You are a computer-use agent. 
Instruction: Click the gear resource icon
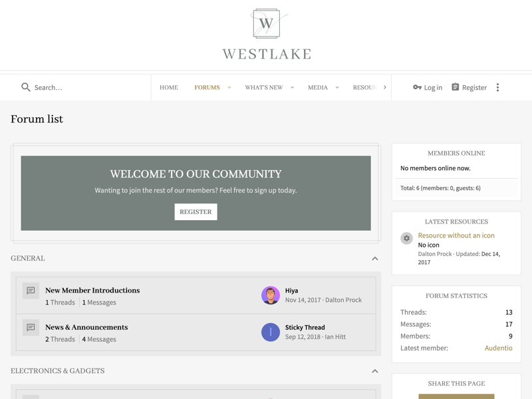(x=406, y=238)
